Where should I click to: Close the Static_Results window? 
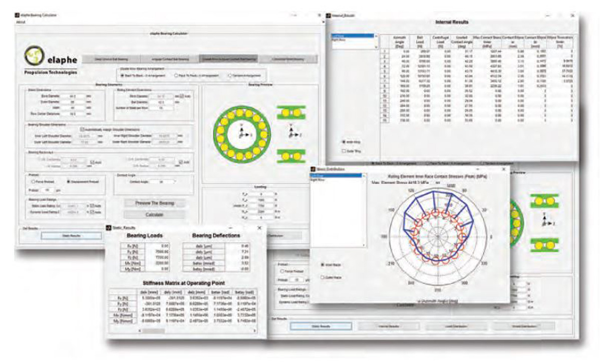259,228
